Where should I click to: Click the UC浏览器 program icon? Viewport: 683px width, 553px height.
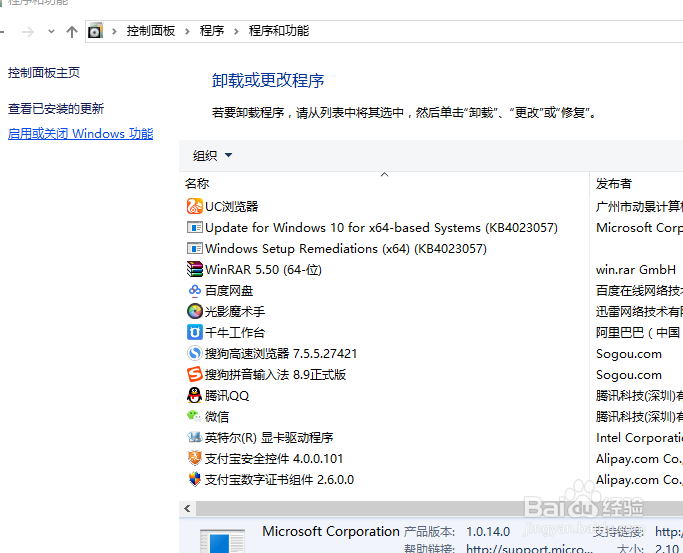click(x=195, y=206)
